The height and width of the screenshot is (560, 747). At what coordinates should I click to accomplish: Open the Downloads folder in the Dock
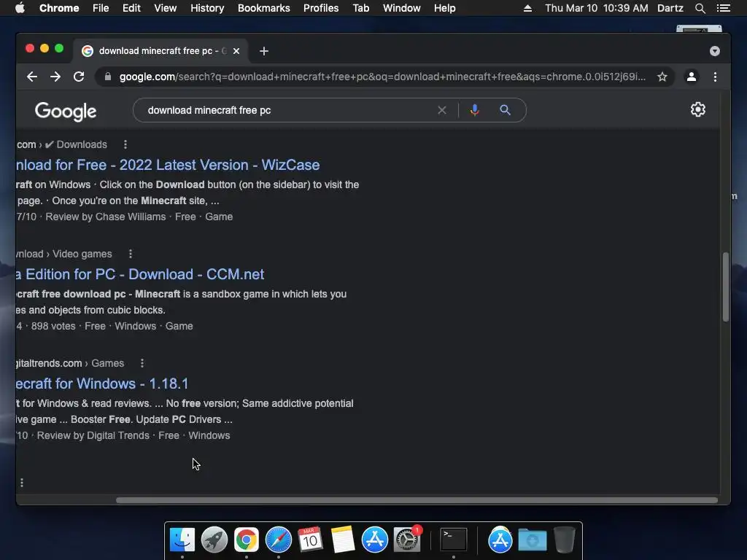click(x=532, y=540)
